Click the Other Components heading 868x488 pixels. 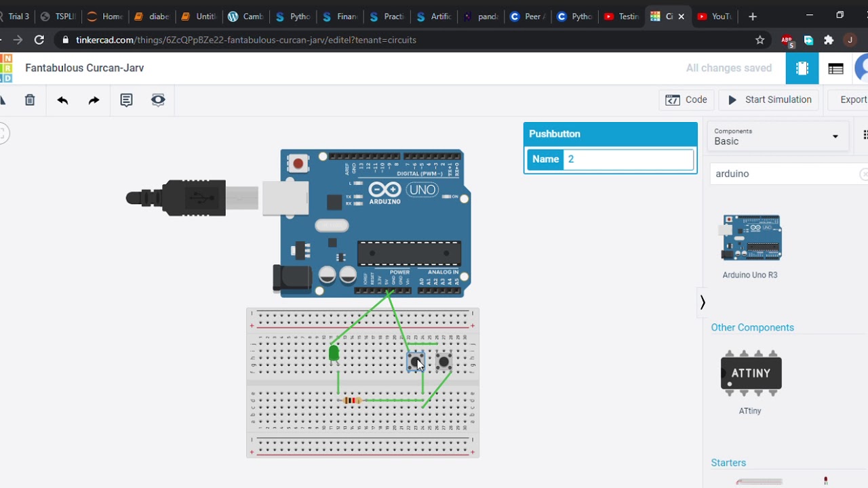point(752,327)
